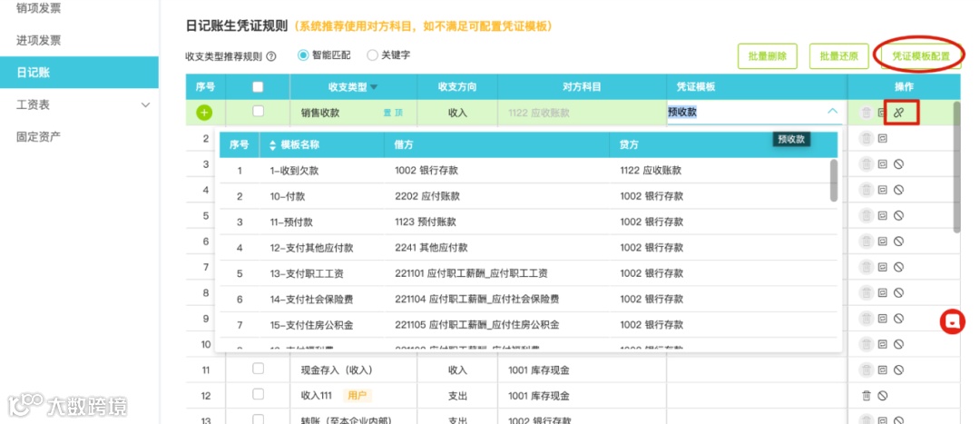
Task: Click the disable icon in row number 10
Action: (898, 344)
